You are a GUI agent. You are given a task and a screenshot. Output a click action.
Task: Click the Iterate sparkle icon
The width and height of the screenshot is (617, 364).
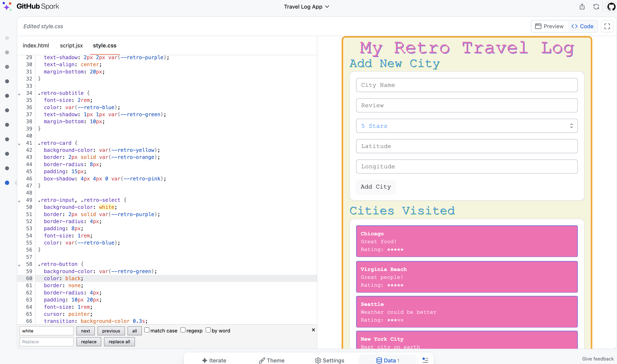(x=204, y=360)
